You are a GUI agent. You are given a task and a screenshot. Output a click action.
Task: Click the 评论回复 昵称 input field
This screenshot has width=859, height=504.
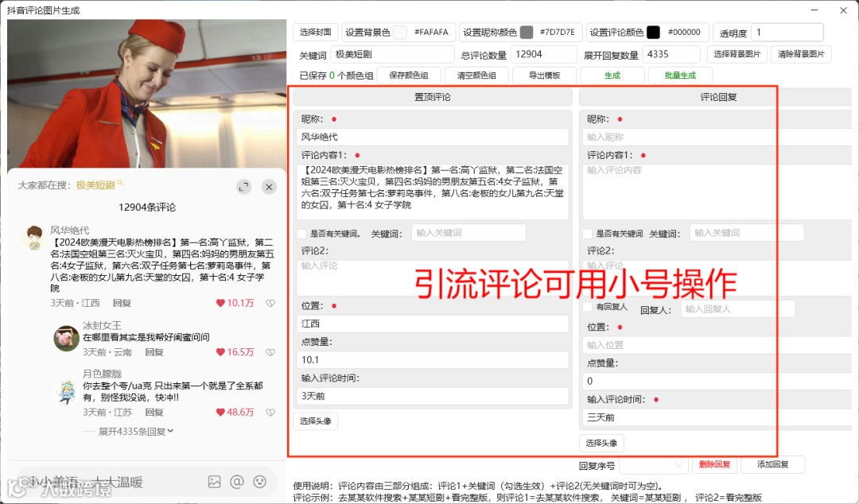point(717,137)
